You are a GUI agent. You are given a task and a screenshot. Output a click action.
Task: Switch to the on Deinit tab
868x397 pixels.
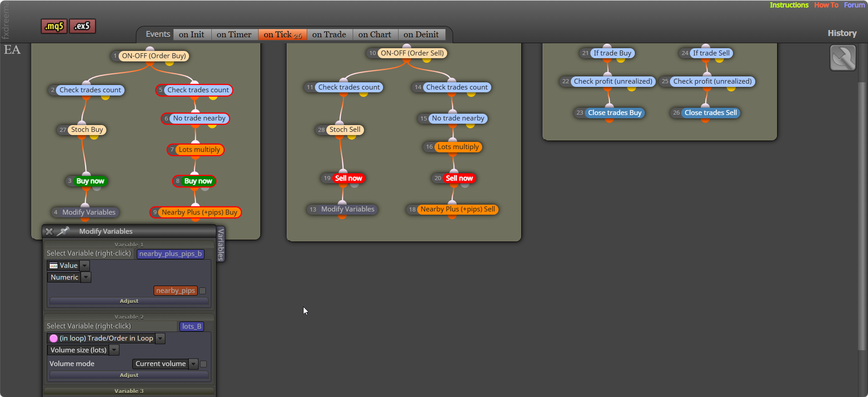pyautogui.click(x=421, y=35)
